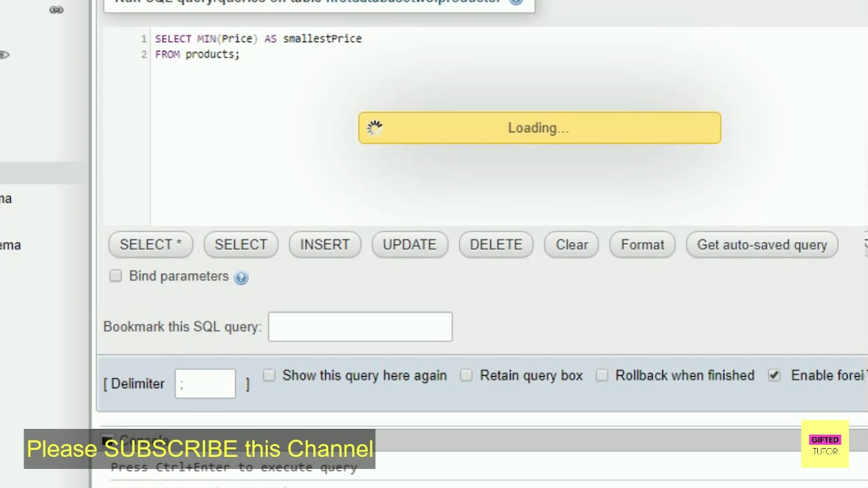Screen dimensions: 868x488
Task: Click the SELECT button
Action: click(x=241, y=245)
